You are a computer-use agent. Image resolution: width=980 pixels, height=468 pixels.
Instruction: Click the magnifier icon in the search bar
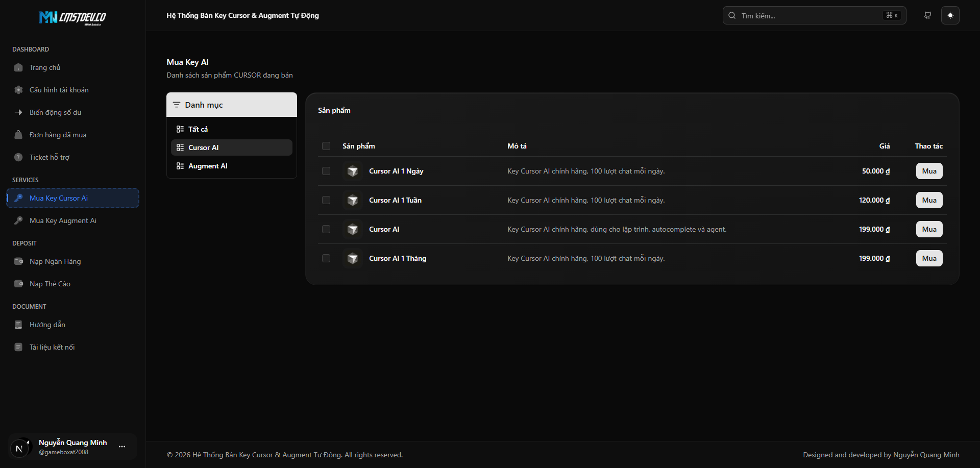click(731, 15)
